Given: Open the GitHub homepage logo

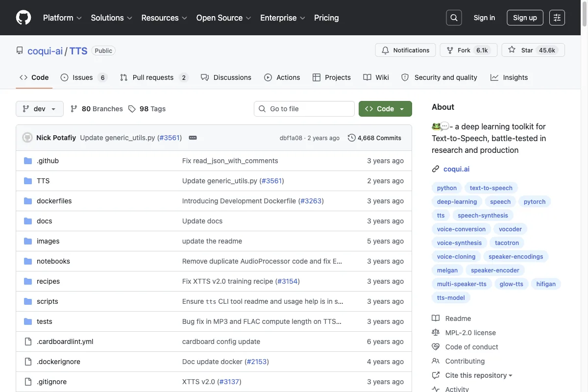Looking at the screenshot, I should [x=24, y=18].
